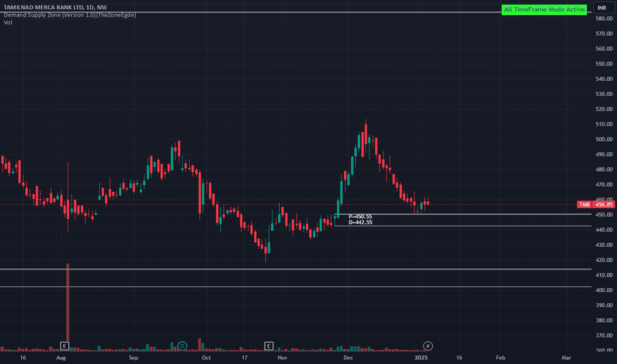Click the 500.00 price axis label

604,139
